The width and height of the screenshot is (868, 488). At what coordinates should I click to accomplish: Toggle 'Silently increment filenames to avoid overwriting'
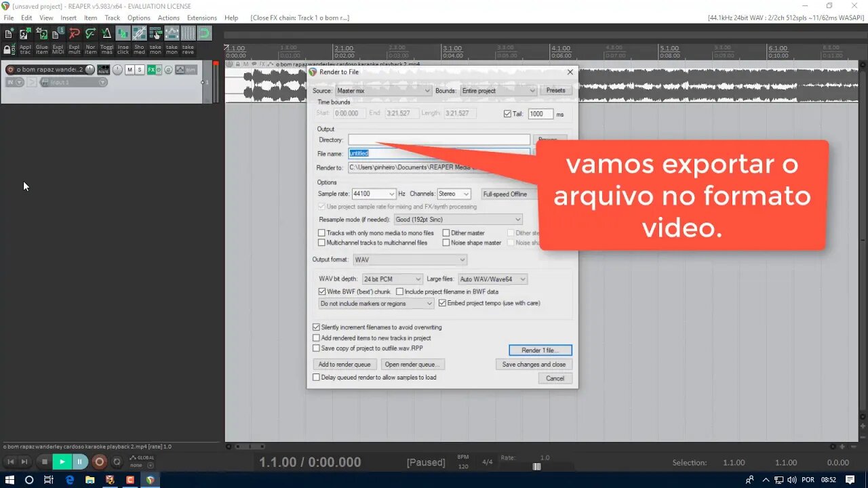coord(316,327)
